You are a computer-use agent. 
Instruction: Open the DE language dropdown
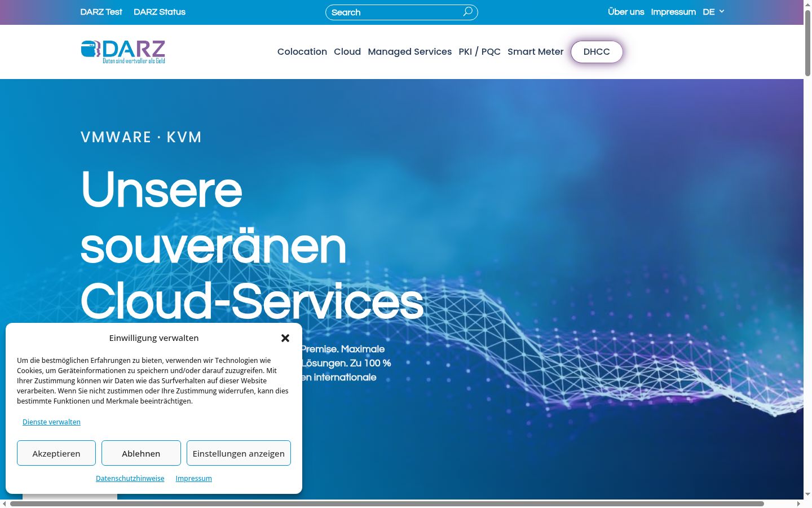713,12
